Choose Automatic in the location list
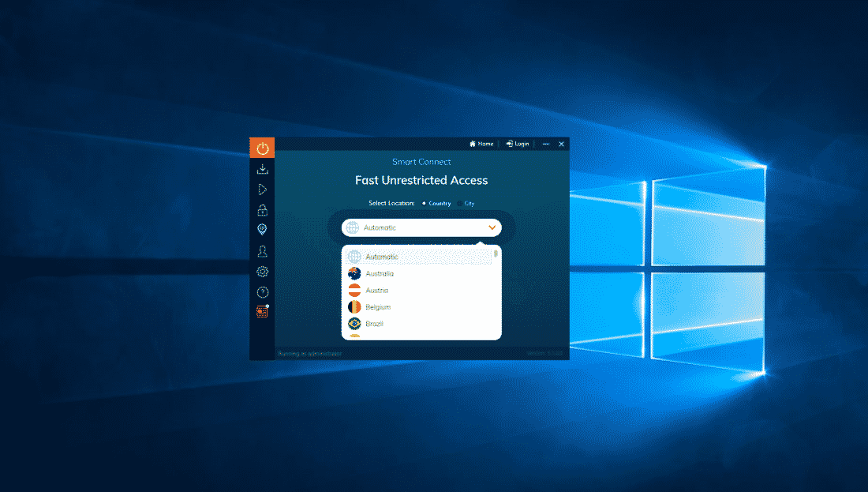868x492 pixels. tap(419, 257)
